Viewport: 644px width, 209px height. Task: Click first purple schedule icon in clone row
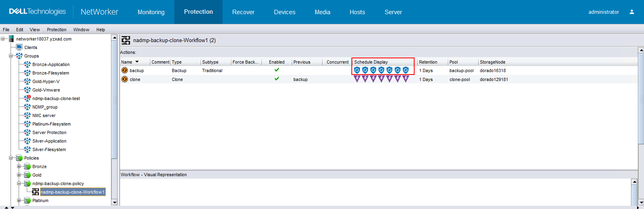(357, 79)
